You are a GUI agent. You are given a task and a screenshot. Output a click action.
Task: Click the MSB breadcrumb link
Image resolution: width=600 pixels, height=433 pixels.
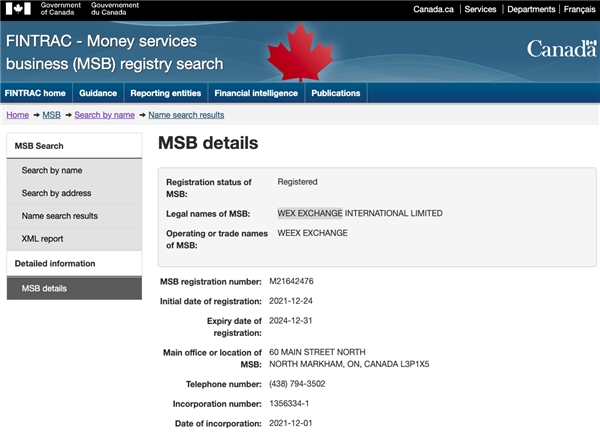[51, 115]
